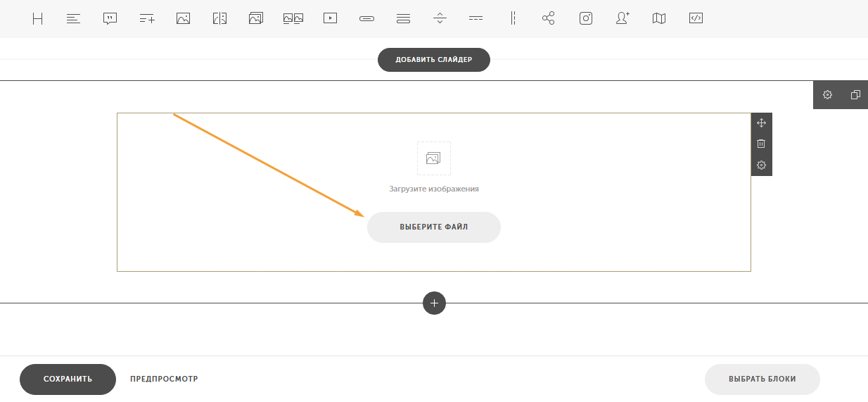The width and height of the screenshot is (868, 402).
Task: Insert a video player block
Action: (330, 19)
